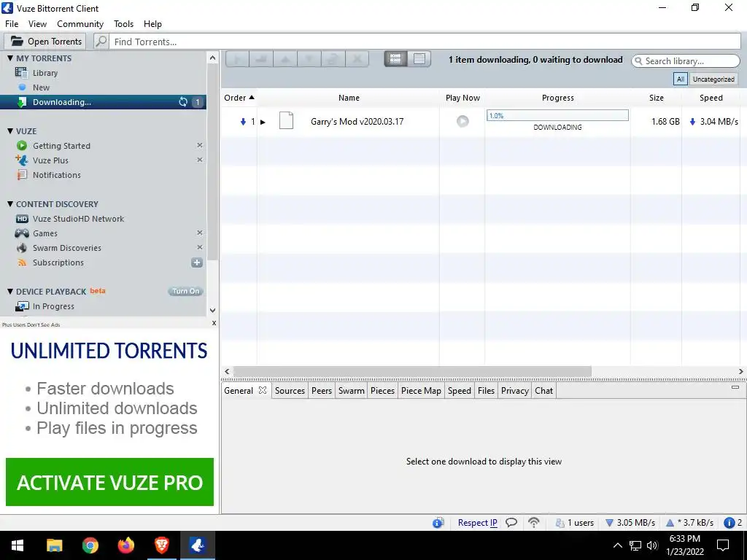
Task: Close the Games sidebar entry
Action: pos(200,233)
